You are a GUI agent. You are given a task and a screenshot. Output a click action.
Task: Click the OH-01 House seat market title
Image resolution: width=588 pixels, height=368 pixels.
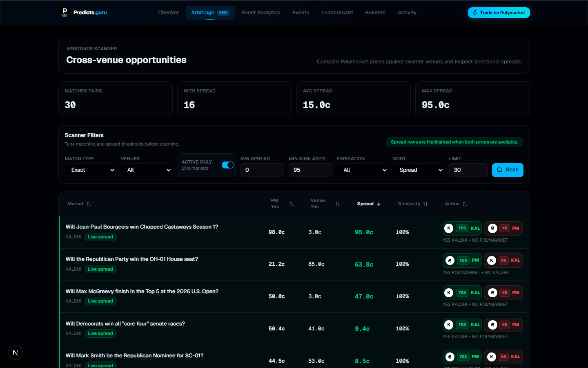[132, 259]
